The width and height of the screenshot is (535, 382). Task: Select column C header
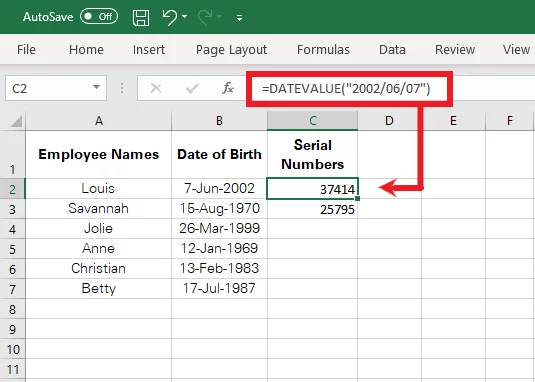point(313,121)
